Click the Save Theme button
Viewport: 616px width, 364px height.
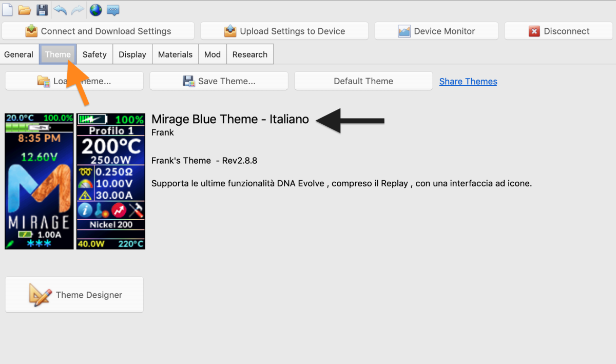tap(219, 81)
